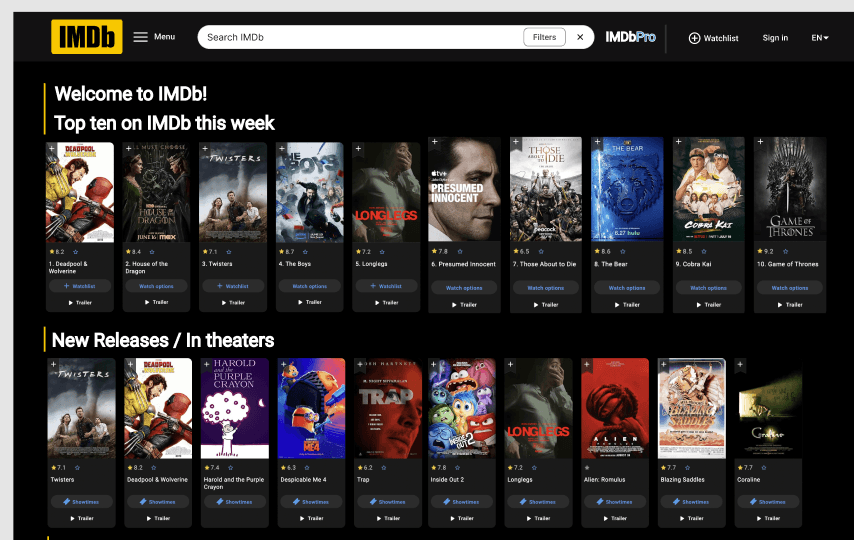Open Showtimes for Coraline
This screenshot has width=854, height=540.
(x=768, y=501)
